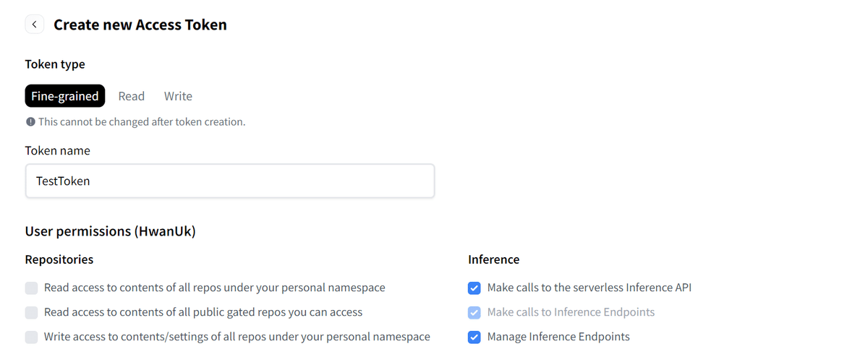Click the 'Make calls to Inference Endpoints' label
868x349 pixels.
(x=571, y=312)
